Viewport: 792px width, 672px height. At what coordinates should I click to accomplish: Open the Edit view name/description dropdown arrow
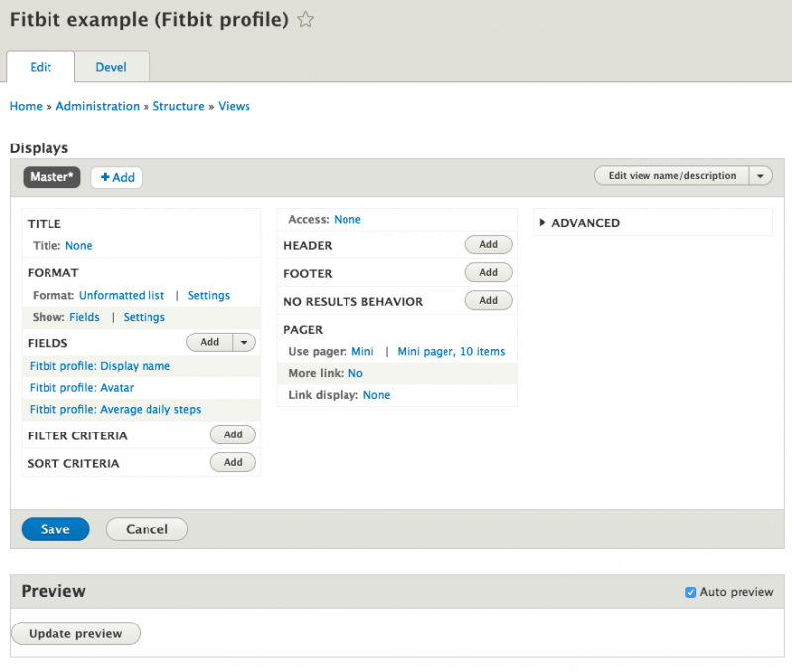[760, 175]
